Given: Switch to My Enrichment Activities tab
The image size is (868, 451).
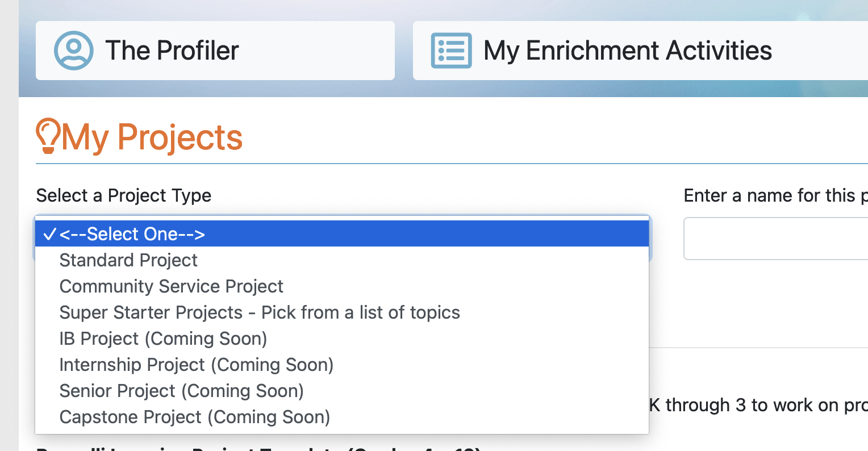Looking at the screenshot, I should (x=627, y=51).
